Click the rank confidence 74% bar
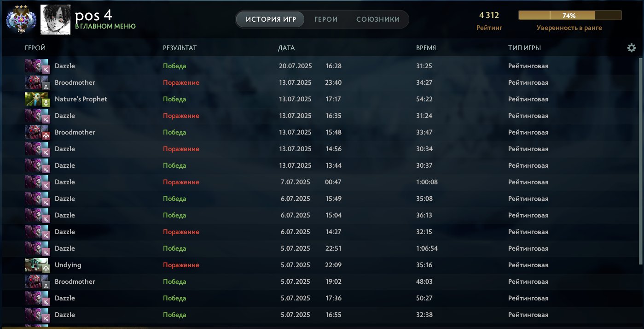 click(569, 16)
